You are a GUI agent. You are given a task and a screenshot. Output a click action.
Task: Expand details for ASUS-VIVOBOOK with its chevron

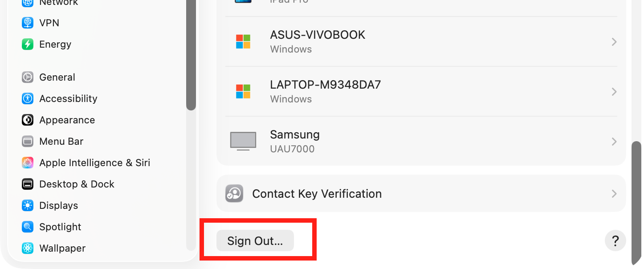coord(614,41)
